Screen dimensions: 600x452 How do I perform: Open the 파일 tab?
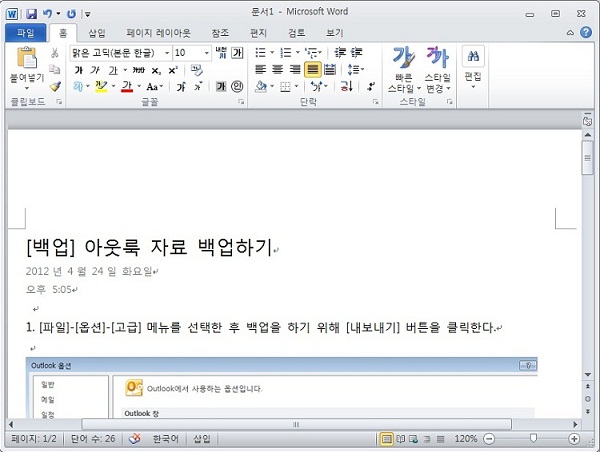point(26,33)
